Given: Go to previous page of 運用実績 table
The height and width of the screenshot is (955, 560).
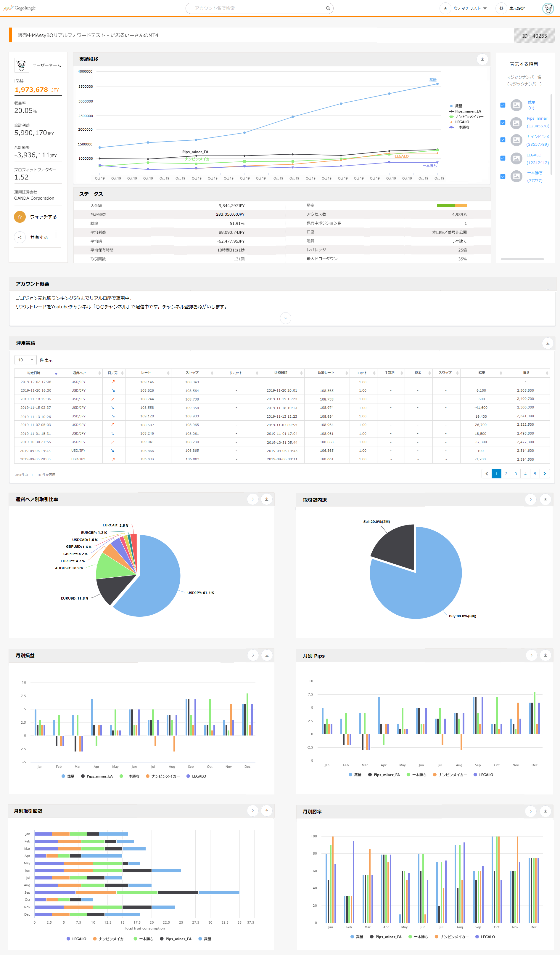Looking at the screenshot, I should (487, 474).
